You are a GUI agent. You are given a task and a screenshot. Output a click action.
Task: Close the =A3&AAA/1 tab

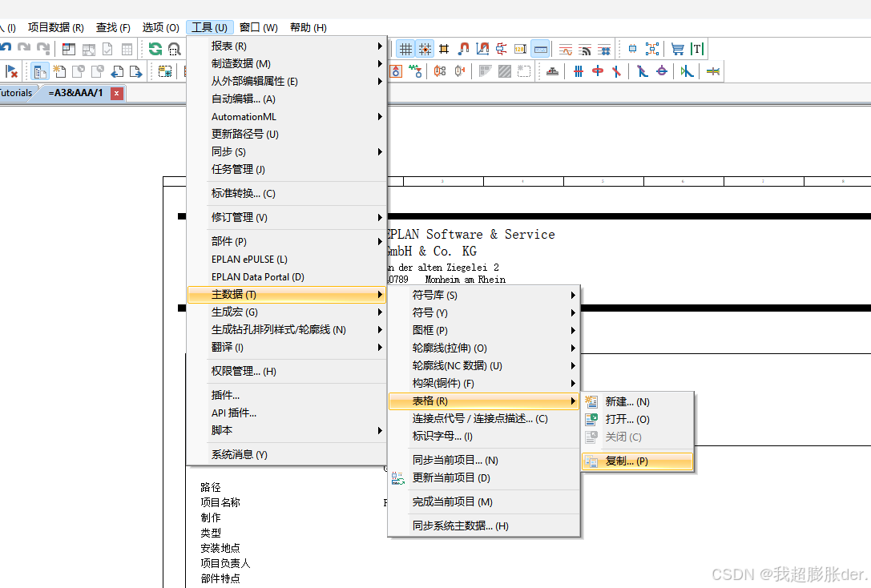coord(117,93)
